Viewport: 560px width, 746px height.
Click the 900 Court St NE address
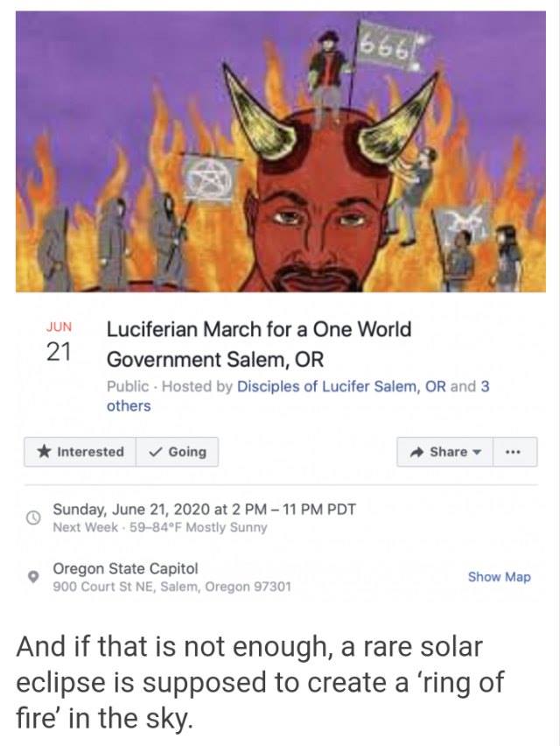[171, 586]
